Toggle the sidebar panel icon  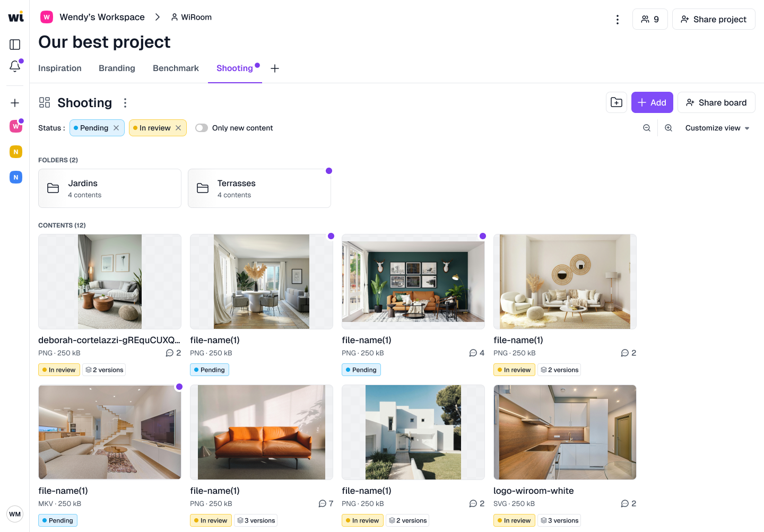coord(15,45)
